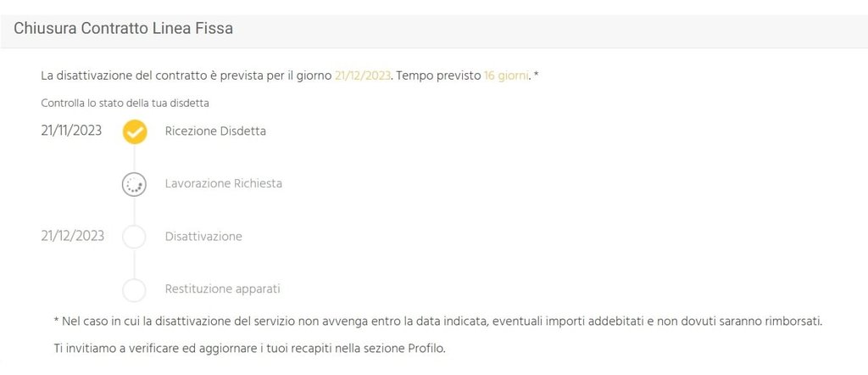This screenshot has height=375, width=868.
Task: Click the Controlla lo stato della tua disdetta text
Action: tap(125, 104)
